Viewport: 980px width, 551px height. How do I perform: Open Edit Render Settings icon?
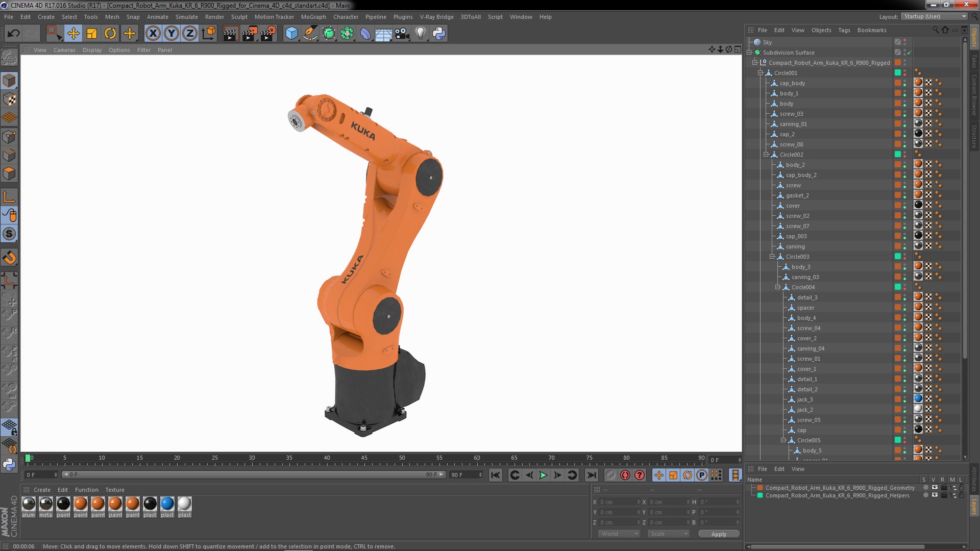268,34
